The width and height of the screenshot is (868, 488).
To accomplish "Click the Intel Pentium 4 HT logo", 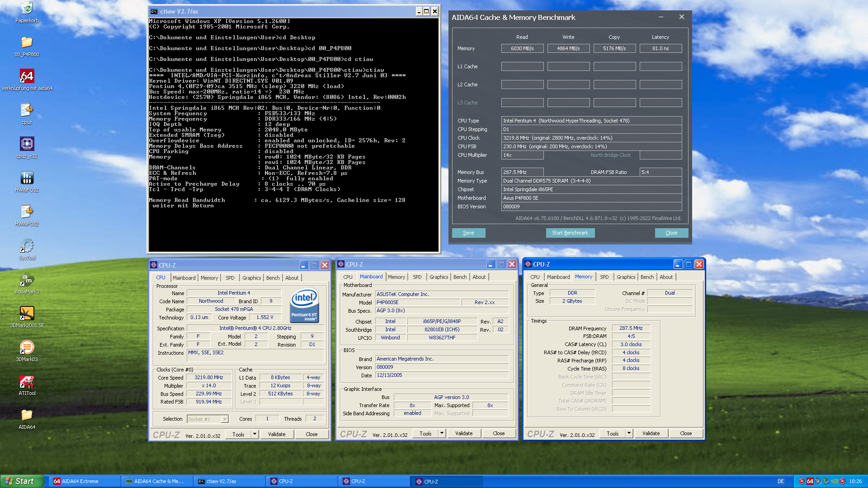I will pos(304,306).
